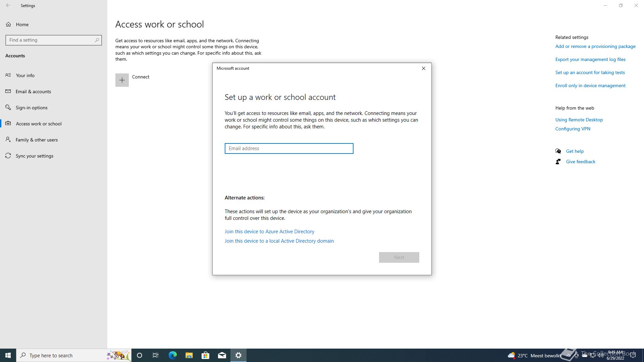
Task: Open the volume tray icon
Action: click(601, 355)
